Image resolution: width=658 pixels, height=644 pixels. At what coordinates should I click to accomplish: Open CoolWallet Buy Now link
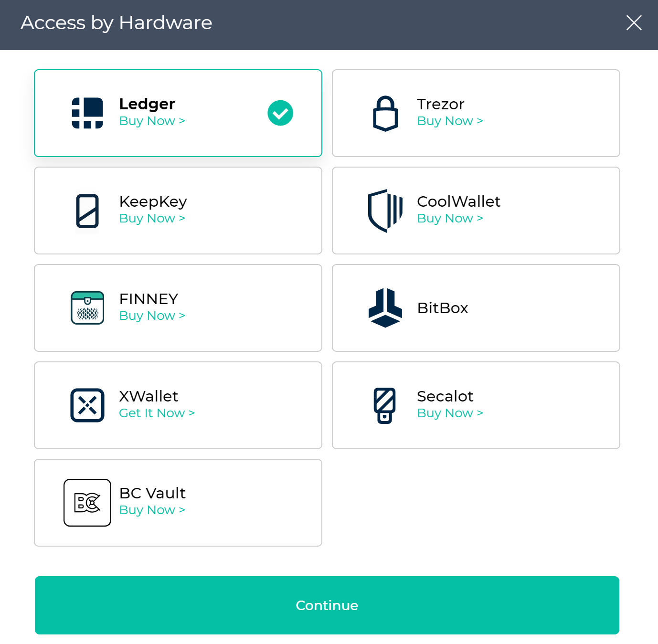pos(450,218)
